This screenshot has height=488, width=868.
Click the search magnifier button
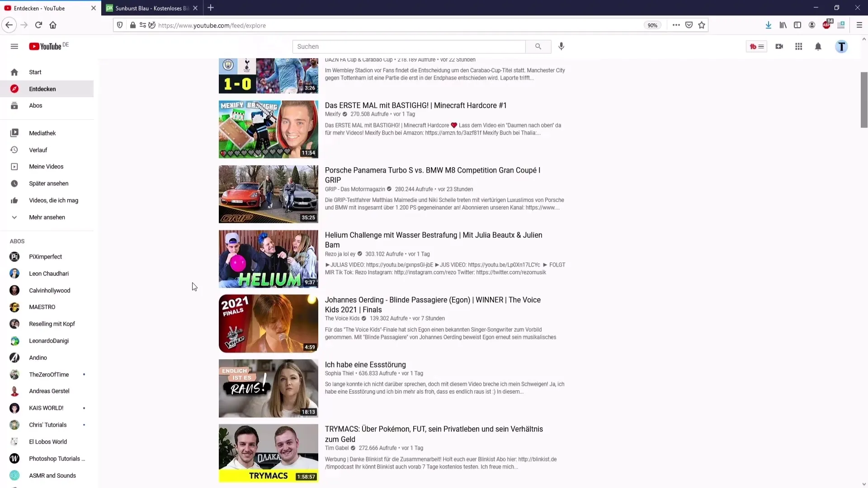point(538,47)
